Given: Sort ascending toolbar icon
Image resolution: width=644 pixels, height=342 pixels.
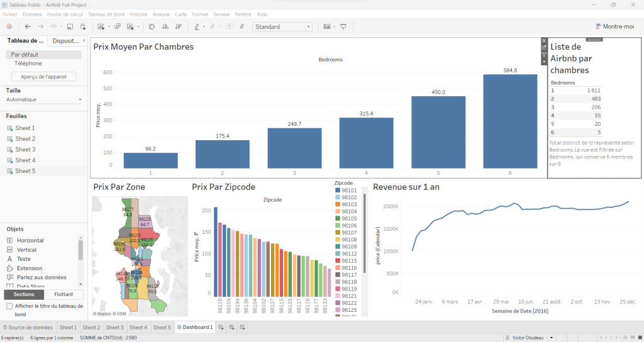Looking at the screenshot, I should click(x=165, y=26).
